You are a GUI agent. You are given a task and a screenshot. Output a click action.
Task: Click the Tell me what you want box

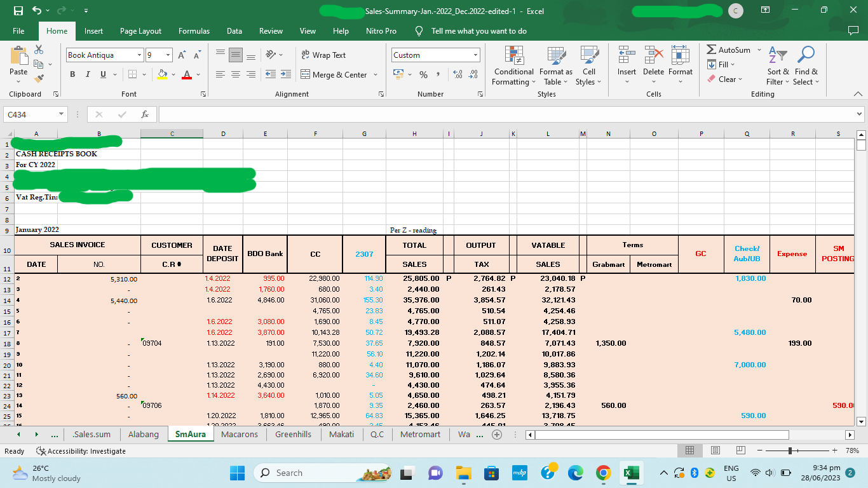(x=478, y=31)
